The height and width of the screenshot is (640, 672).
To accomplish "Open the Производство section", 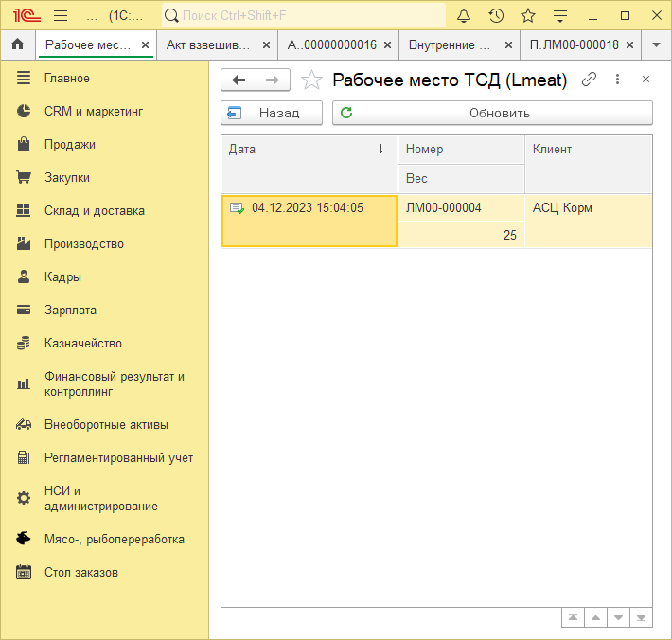I will point(84,243).
